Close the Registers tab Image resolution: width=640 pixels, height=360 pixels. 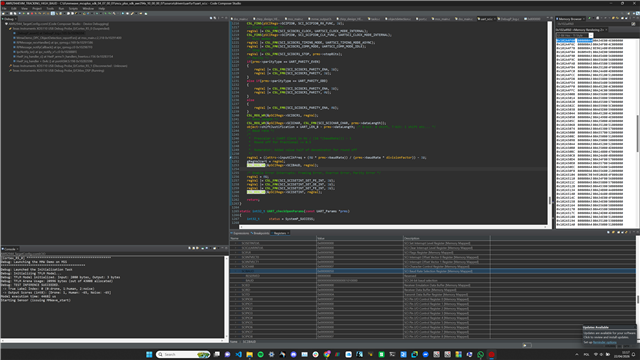coord(288,233)
